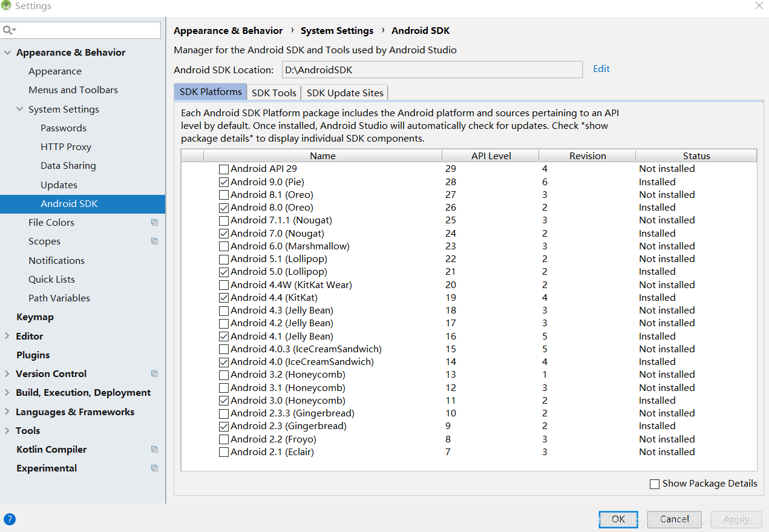769x532 pixels.
Task: Switch to the SDK Tools tab
Action: pos(274,93)
